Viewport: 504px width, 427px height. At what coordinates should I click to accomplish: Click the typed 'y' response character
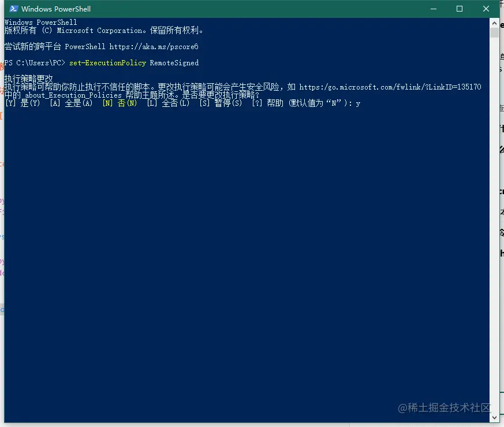[358, 104]
